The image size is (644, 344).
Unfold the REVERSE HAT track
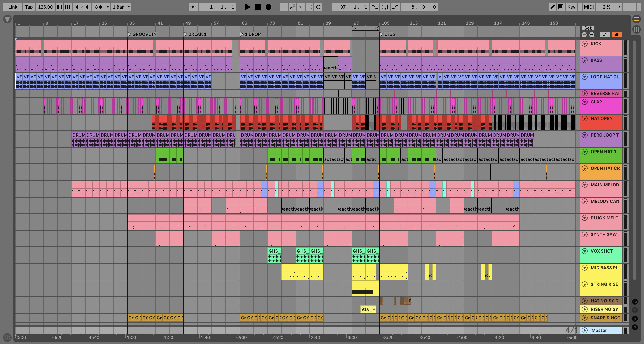(x=584, y=93)
